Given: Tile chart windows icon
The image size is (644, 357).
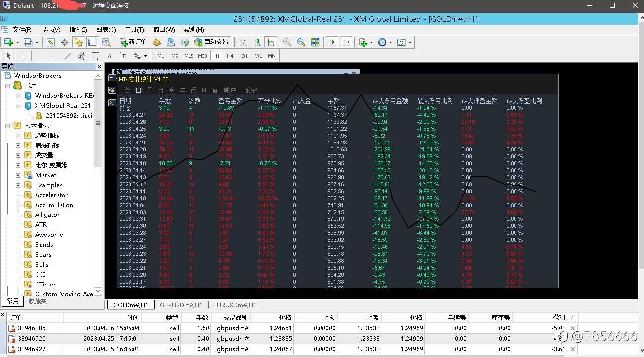Looking at the screenshot, I should [315, 42].
